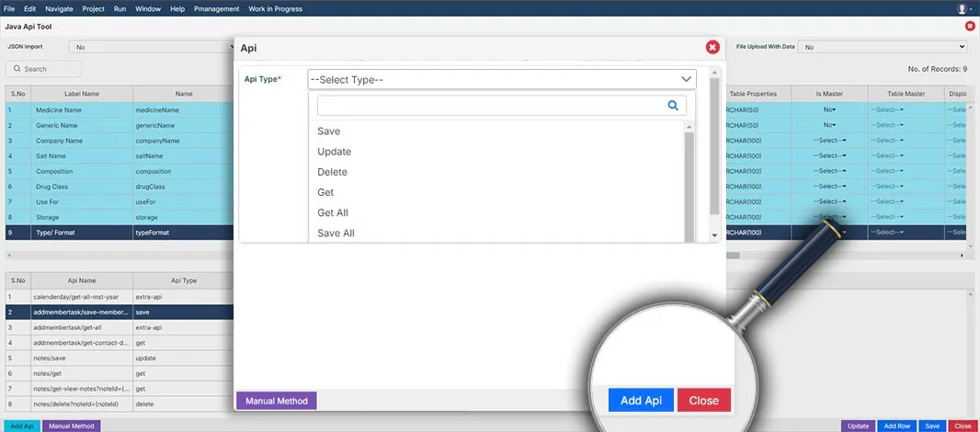980x432 pixels.
Task: Select the Delete option in Api Type list
Action: tap(332, 172)
